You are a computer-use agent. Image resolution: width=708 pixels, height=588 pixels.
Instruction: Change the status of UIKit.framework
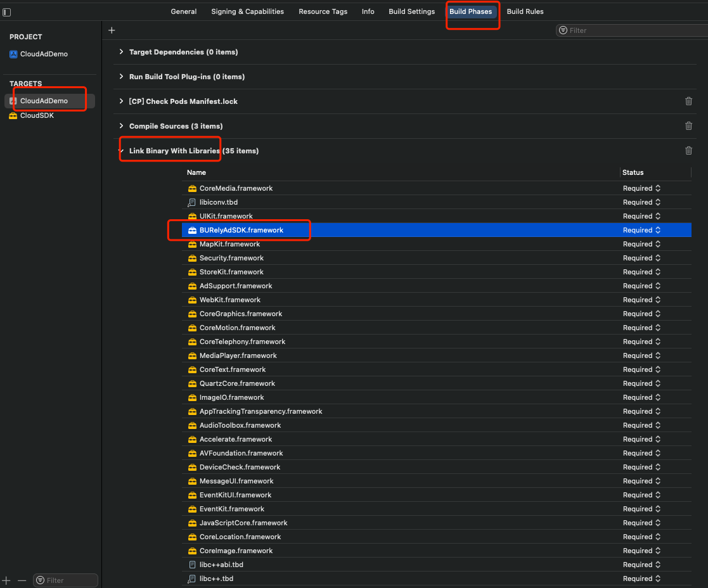pyautogui.click(x=641, y=217)
